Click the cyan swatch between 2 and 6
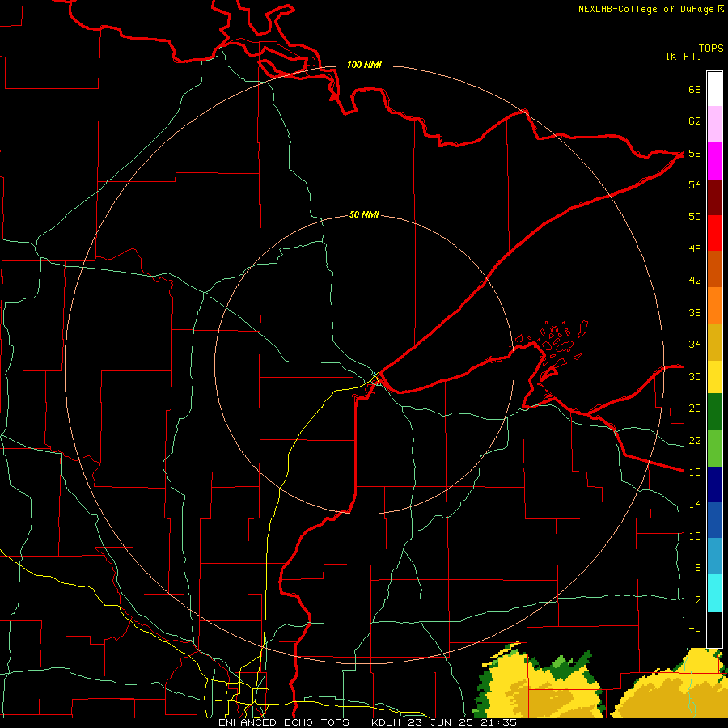This screenshot has height=728, width=728. click(x=714, y=593)
